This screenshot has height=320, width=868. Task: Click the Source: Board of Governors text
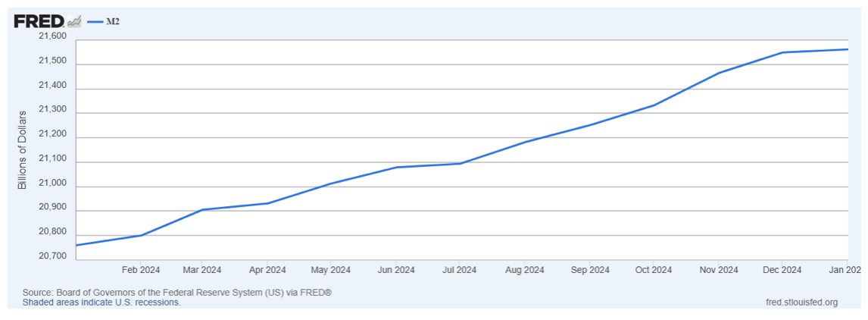coord(177,292)
